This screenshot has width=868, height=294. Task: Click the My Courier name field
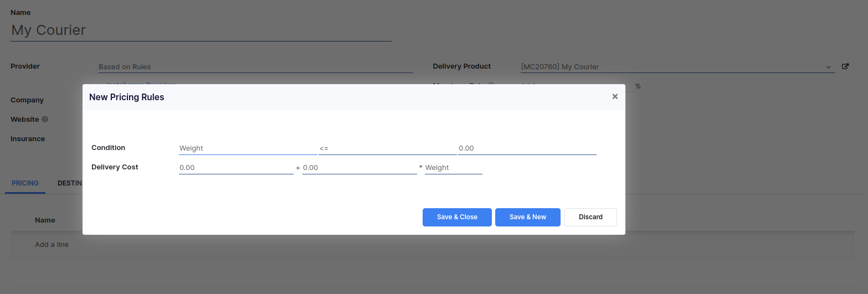201,30
